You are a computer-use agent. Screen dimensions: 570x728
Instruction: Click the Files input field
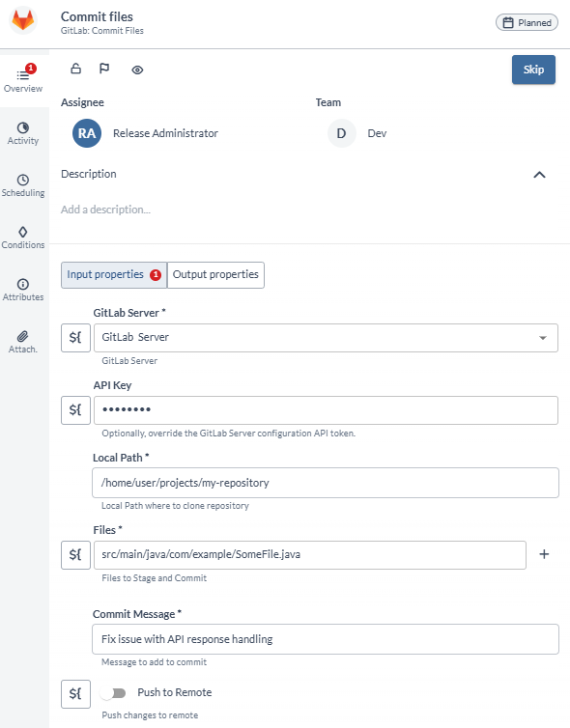[x=310, y=555]
